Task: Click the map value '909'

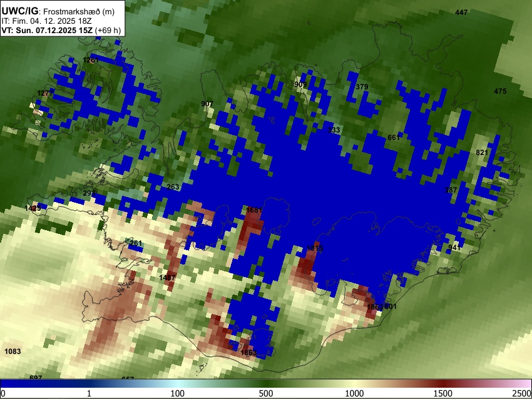Action: pos(300,84)
